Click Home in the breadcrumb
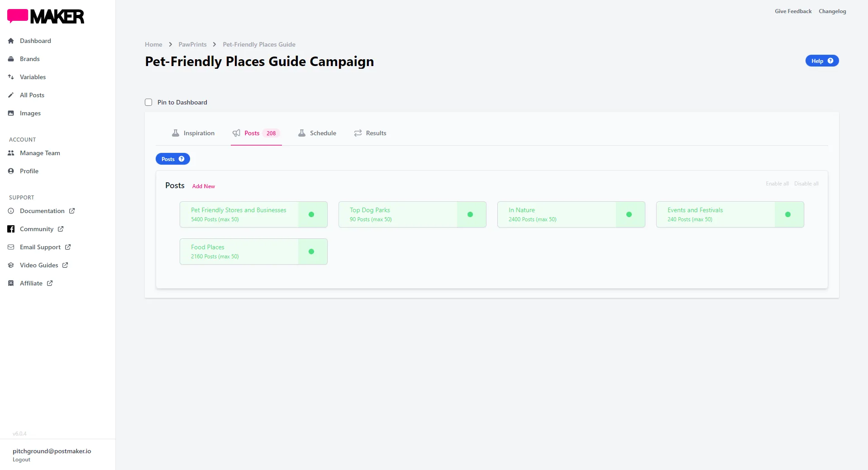The height and width of the screenshot is (470, 868). tap(153, 44)
